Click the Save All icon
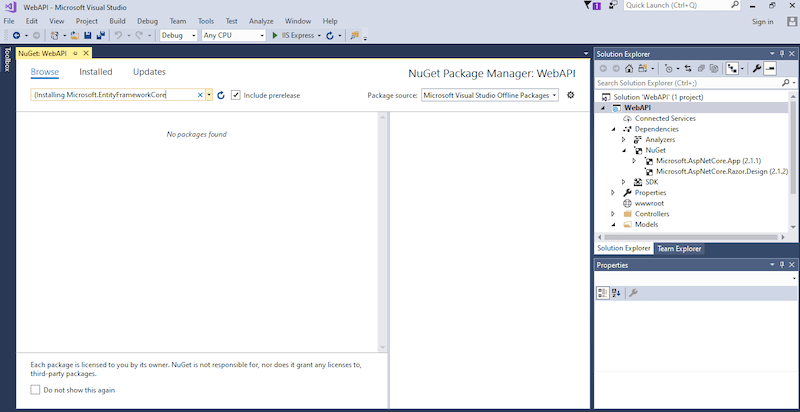Screen dimensions: 800x412 (x=101, y=36)
